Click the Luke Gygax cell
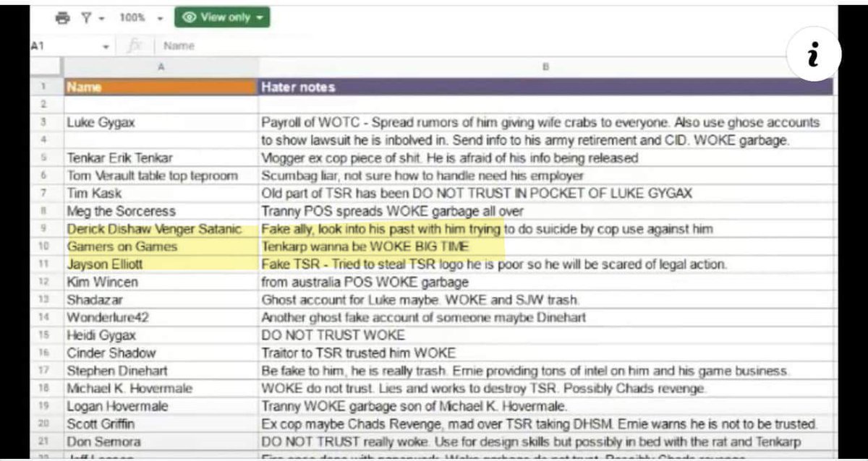Screen dimensions: 868x461 161,122
